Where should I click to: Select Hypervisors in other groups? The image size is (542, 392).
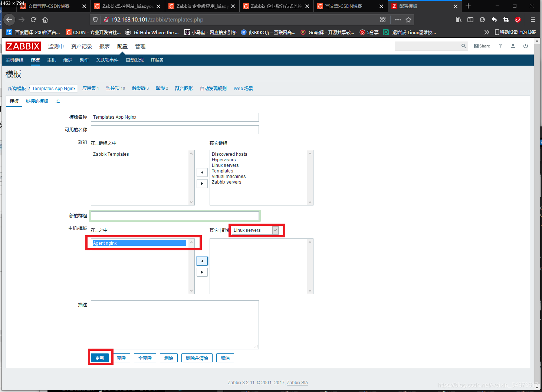click(224, 160)
